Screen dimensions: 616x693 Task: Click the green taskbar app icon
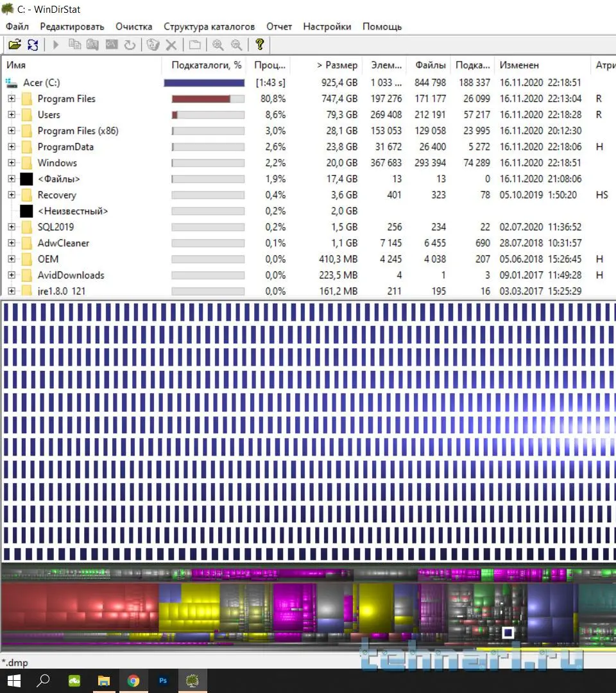(74, 681)
